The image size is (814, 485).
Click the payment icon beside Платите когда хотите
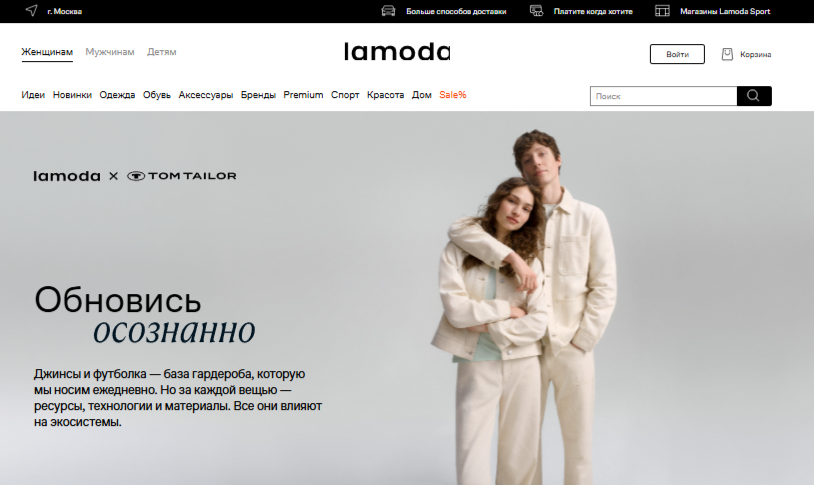pyautogui.click(x=536, y=11)
